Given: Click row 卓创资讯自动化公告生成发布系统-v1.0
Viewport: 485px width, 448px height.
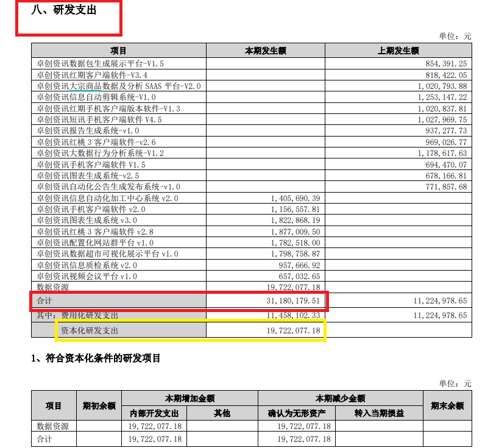Looking at the screenshot, I should (252, 187).
